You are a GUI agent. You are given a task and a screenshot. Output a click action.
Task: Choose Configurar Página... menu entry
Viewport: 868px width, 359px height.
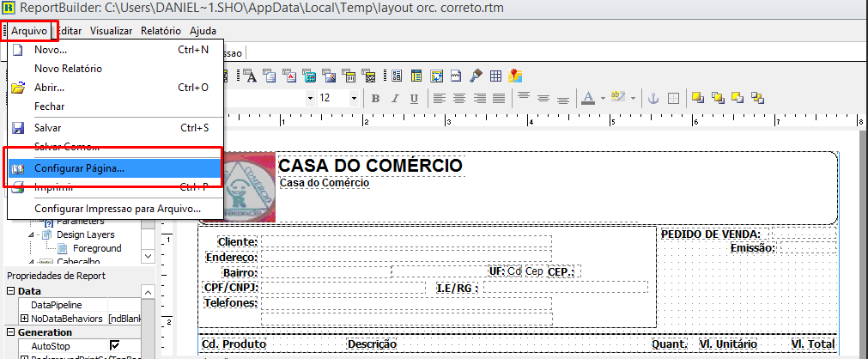tap(116, 168)
